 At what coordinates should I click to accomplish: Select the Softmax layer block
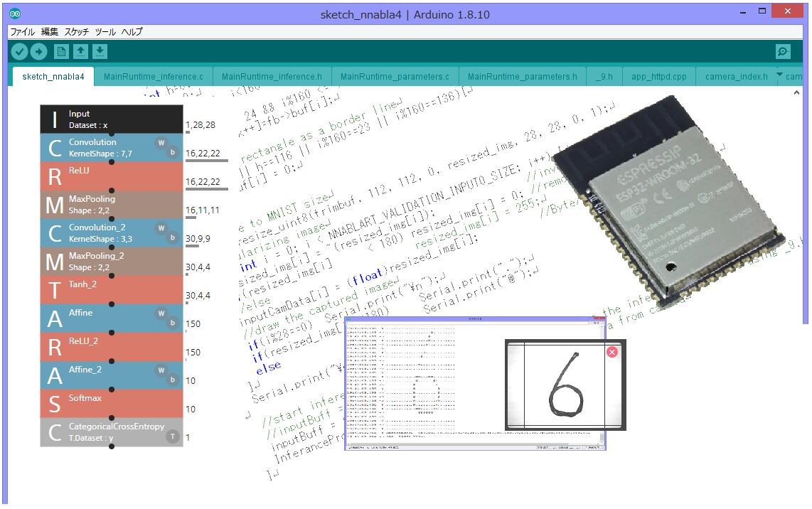click(x=112, y=404)
